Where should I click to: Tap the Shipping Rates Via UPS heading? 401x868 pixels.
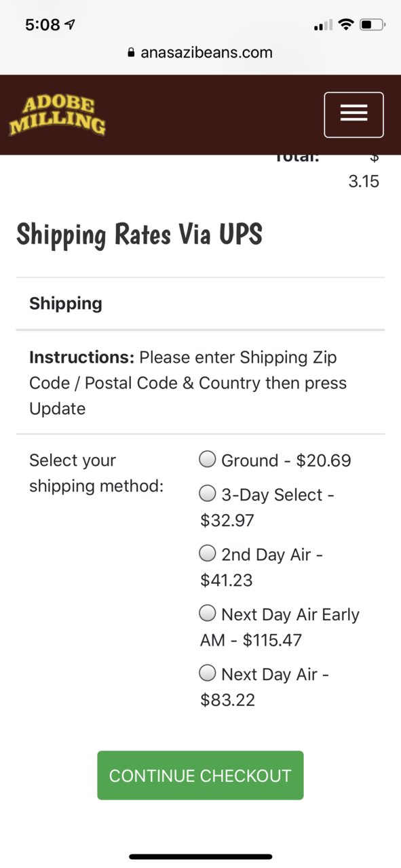coord(139,235)
